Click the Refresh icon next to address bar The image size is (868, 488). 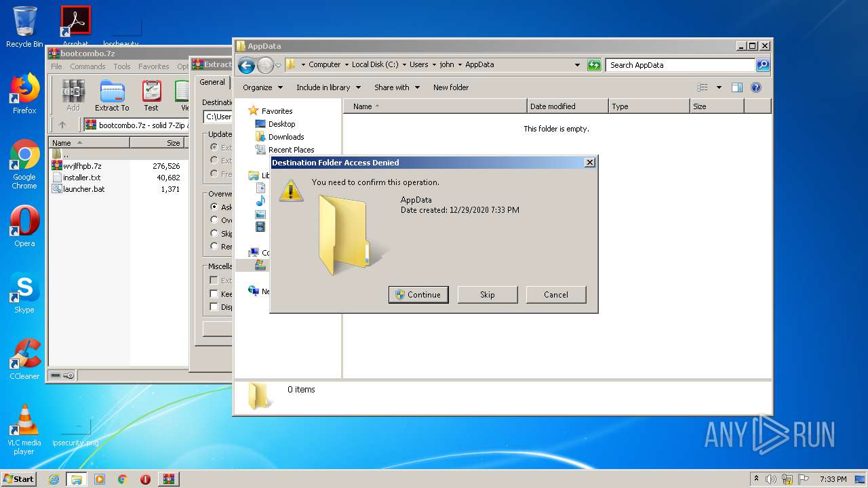(594, 65)
